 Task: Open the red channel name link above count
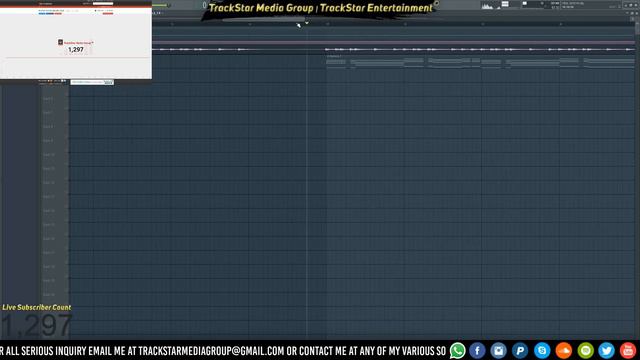pos(79,43)
